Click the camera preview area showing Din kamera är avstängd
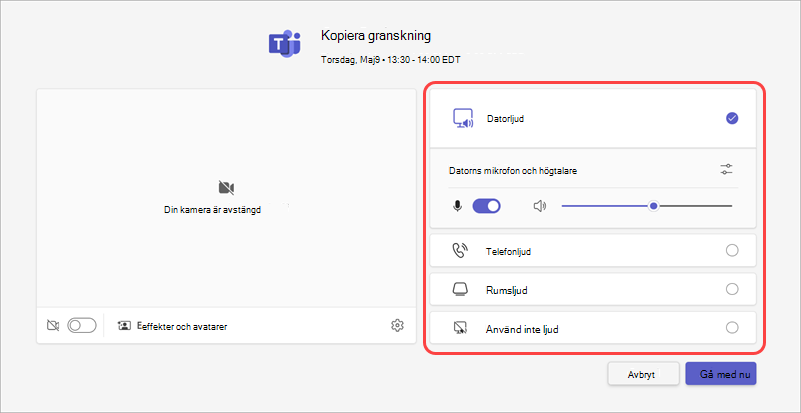Screen dimensions: 801x413 226,198
